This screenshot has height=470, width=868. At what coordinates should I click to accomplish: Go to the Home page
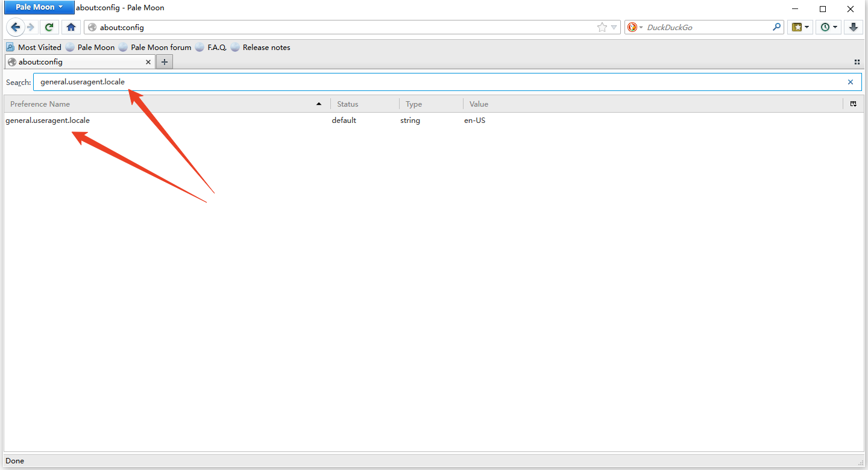point(71,27)
